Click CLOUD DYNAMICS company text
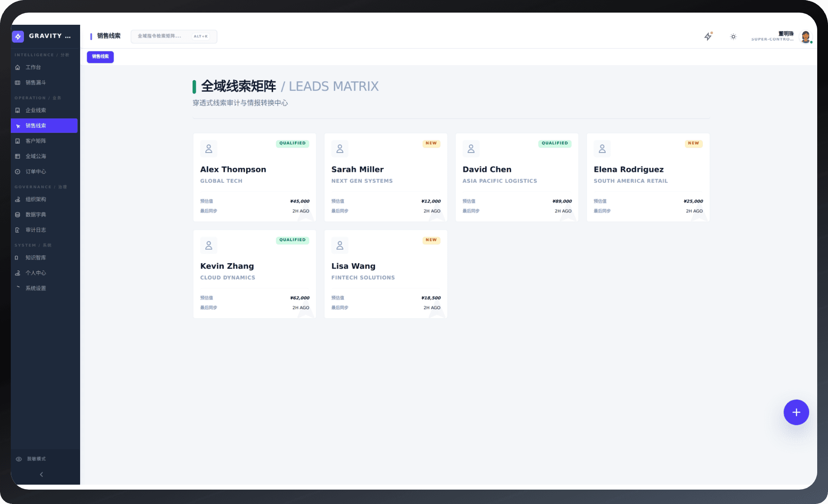The height and width of the screenshot is (504, 828). point(228,278)
